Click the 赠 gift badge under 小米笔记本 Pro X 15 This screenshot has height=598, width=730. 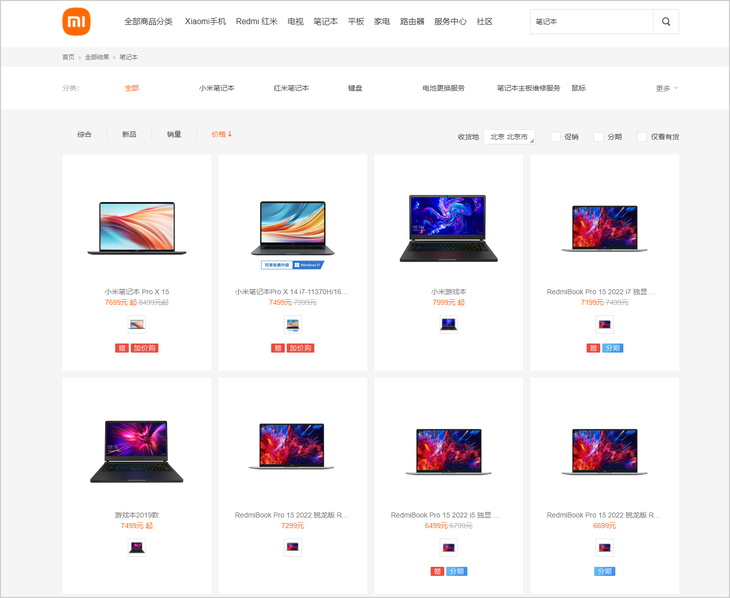click(x=122, y=348)
